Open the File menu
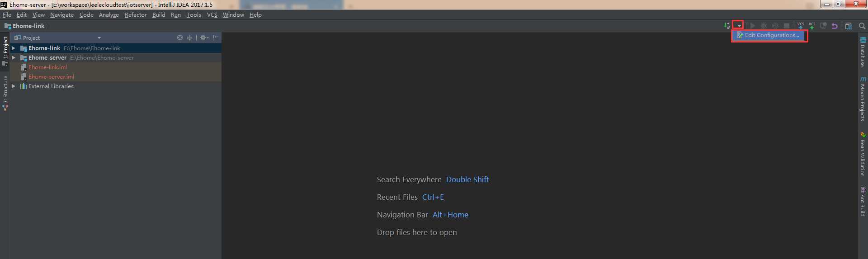The image size is (868, 259). tap(7, 15)
